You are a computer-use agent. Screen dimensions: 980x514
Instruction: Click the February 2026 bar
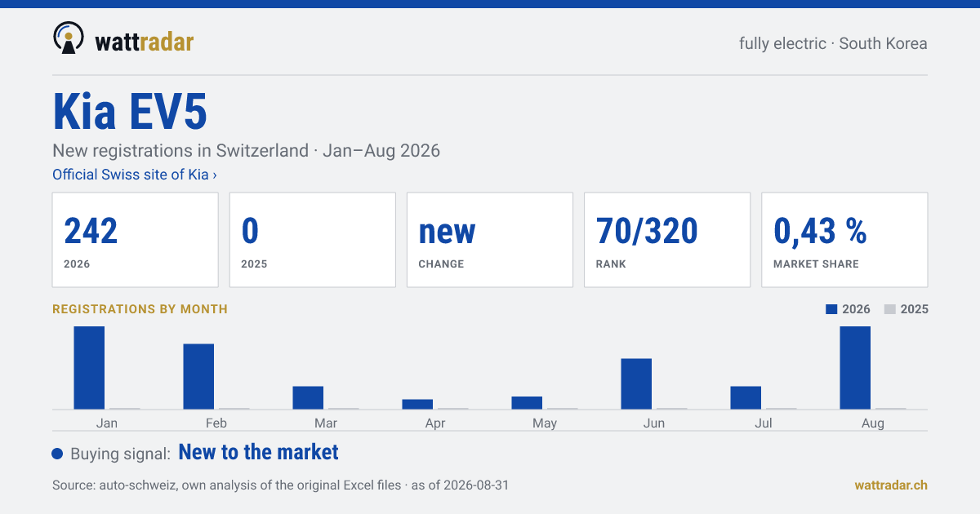[x=198, y=376]
